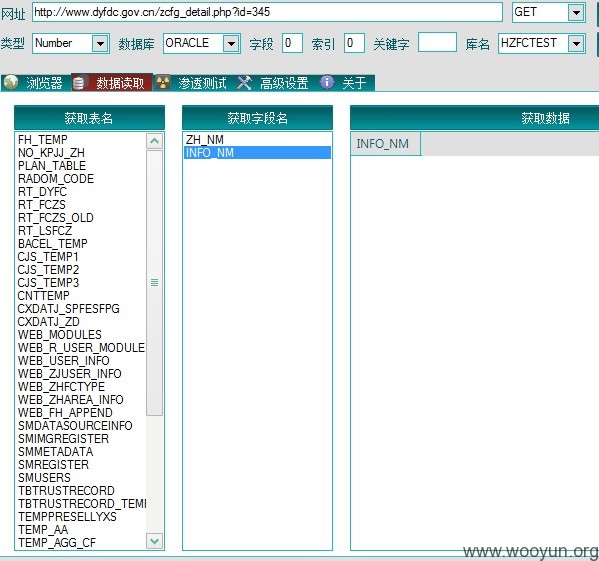Open the 渗透测试 tab

click(x=194, y=82)
